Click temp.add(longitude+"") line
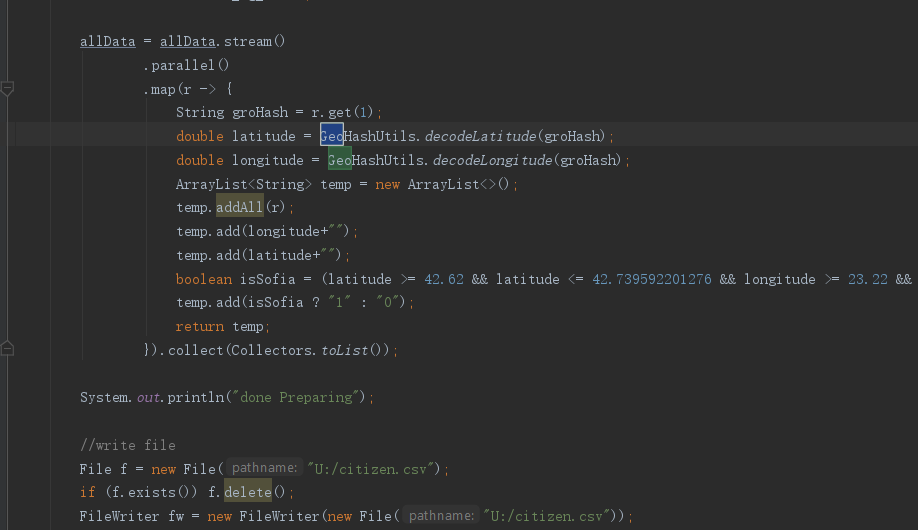This screenshot has height=530, width=918. pyautogui.click(x=266, y=231)
